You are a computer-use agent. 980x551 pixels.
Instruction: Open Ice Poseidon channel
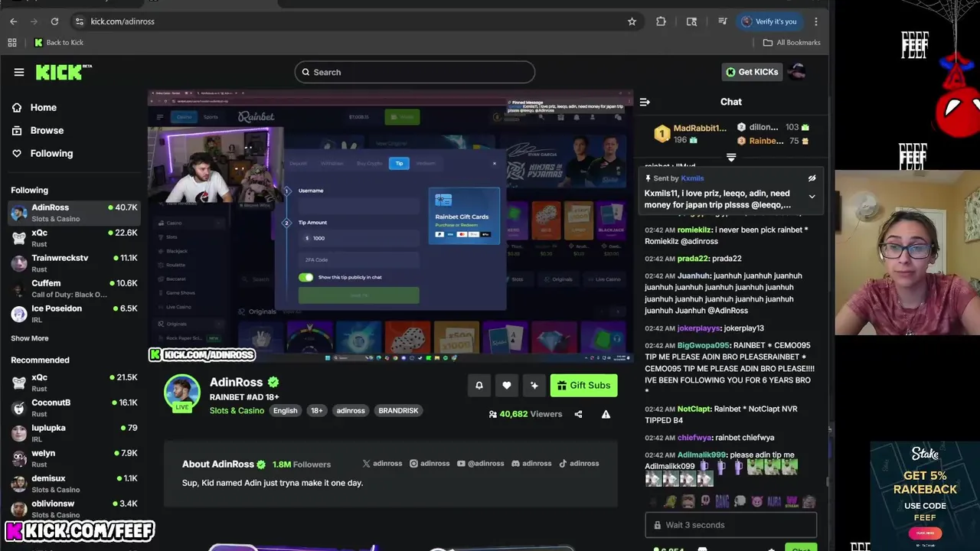(74, 314)
